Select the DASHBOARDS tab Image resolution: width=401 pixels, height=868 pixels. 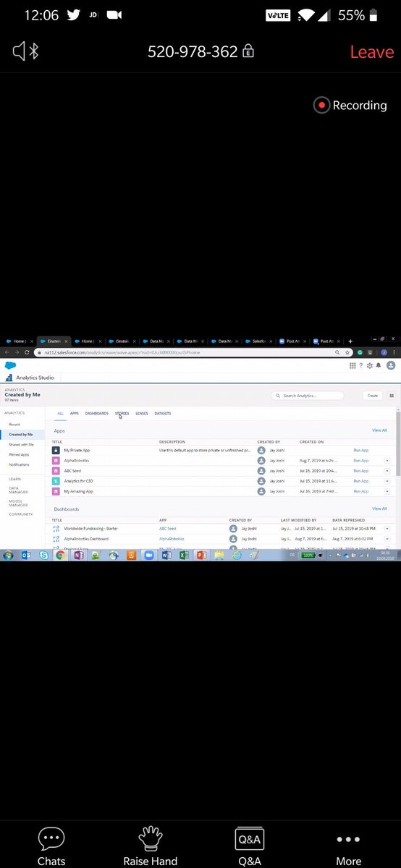click(97, 413)
